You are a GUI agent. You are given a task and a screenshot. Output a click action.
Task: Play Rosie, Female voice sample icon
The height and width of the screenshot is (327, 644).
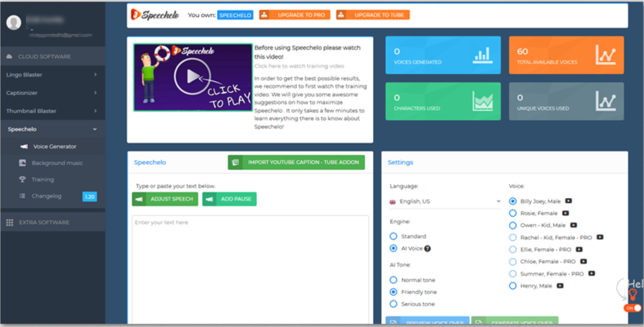pos(566,213)
